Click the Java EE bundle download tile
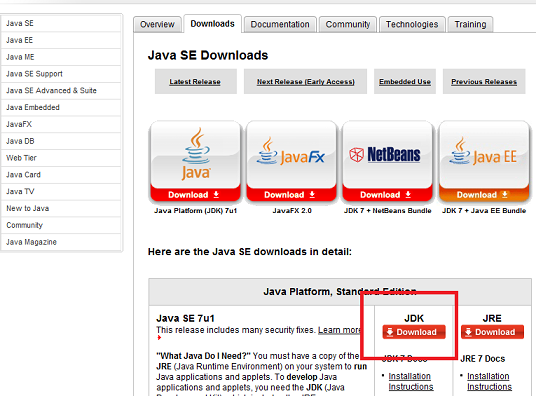The height and width of the screenshot is (396, 536). 484,161
